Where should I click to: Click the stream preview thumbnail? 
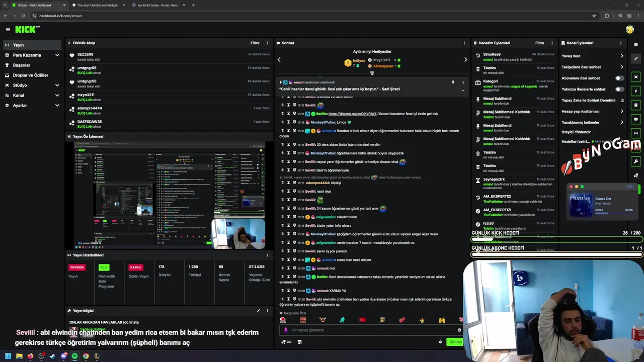(x=170, y=196)
